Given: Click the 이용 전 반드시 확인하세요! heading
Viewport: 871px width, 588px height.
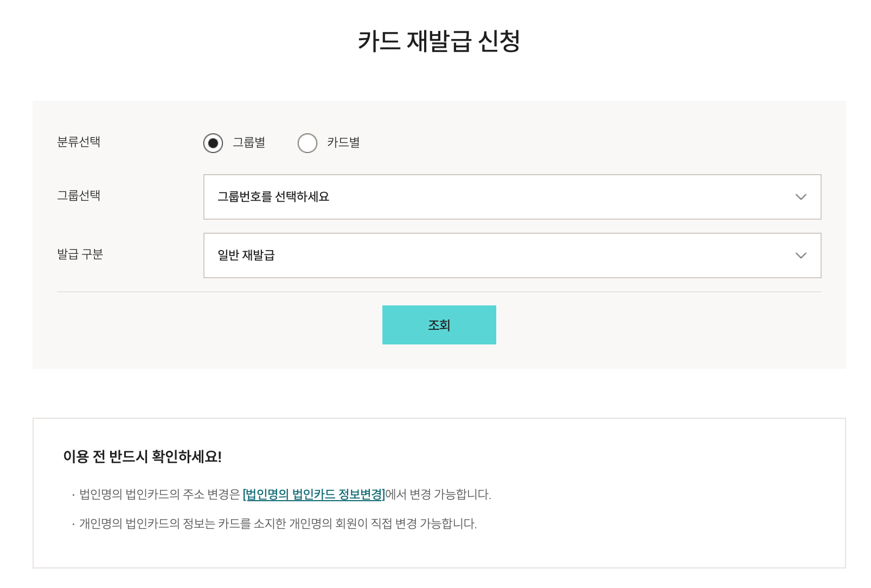Looking at the screenshot, I should (x=142, y=457).
